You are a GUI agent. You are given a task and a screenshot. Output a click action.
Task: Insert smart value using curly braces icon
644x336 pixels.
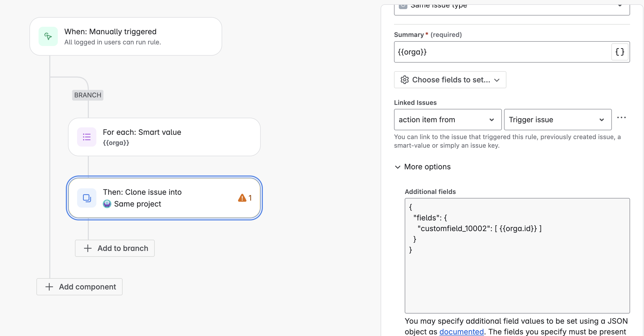[x=620, y=52]
